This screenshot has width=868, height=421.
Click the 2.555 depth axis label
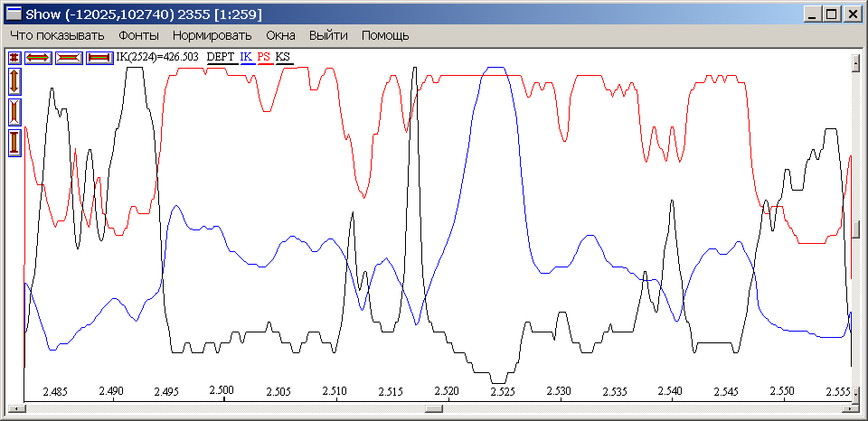coord(839,393)
